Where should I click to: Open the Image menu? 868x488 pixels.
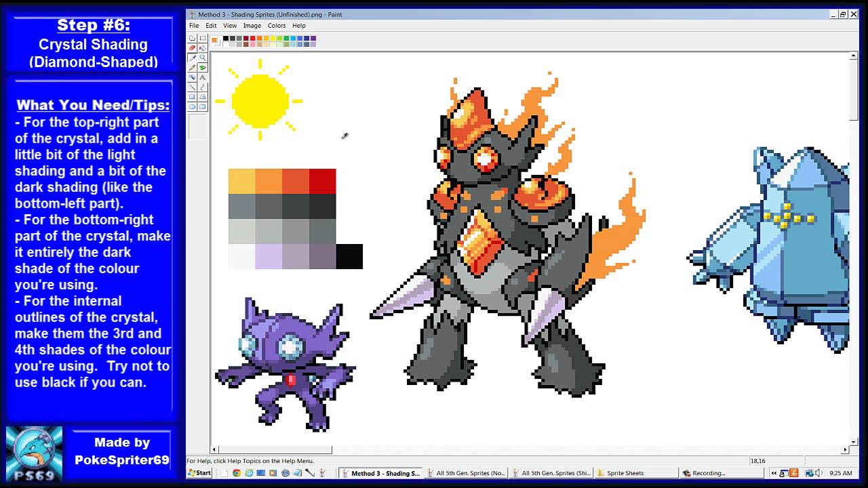[x=252, y=26]
